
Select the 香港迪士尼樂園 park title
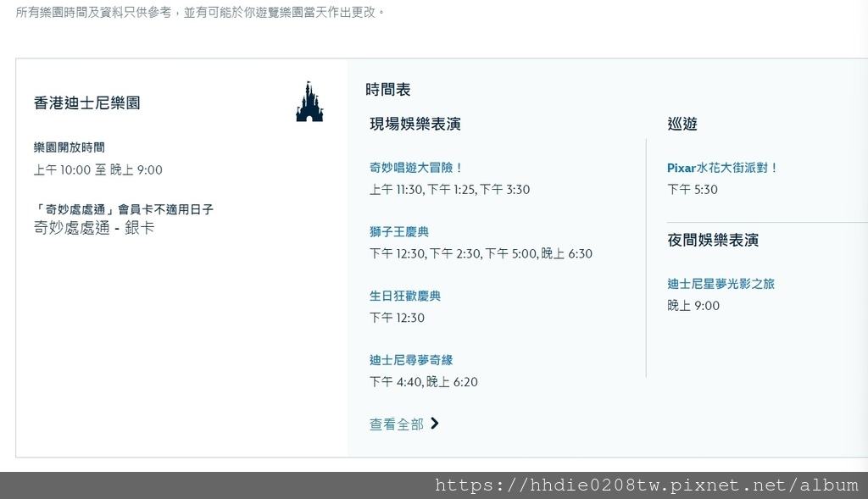pos(87,103)
